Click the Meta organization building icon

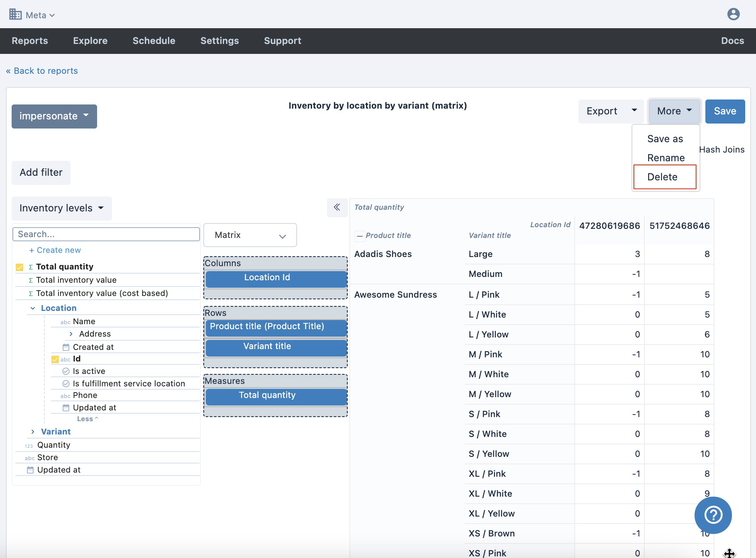(15, 15)
